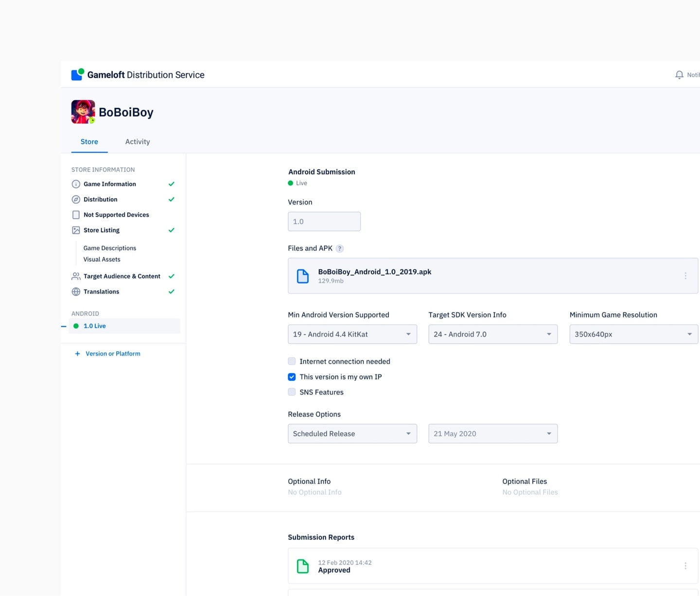Select Visual Assets sub-item

click(x=102, y=259)
